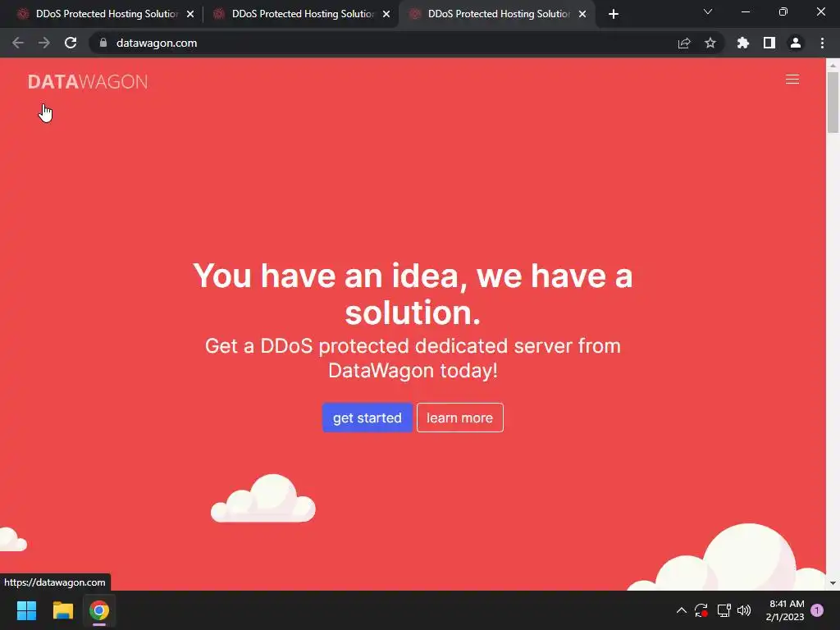The image size is (840, 630).
Task: Open the Extensions puzzle icon
Action: coord(743,43)
